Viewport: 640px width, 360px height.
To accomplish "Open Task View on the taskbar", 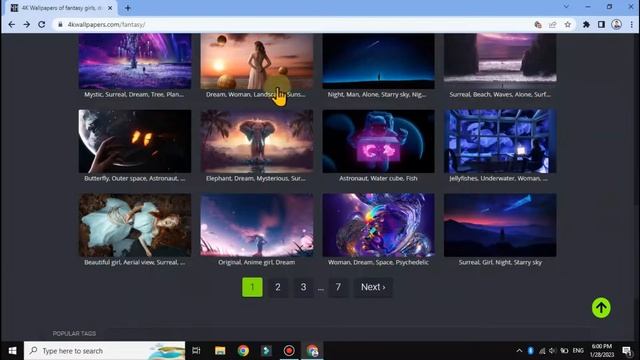I will tap(196, 351).
